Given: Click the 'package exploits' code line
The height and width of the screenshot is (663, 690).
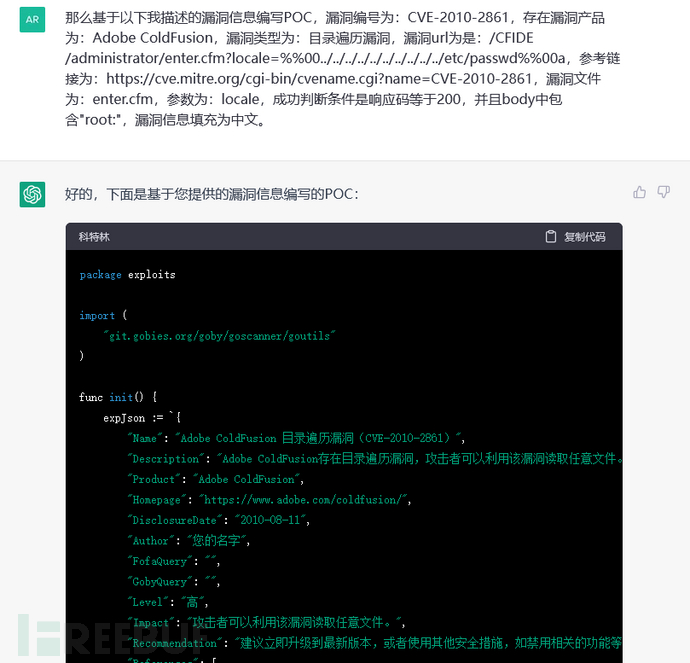Looking at the screenshot, I should point(127,274).
